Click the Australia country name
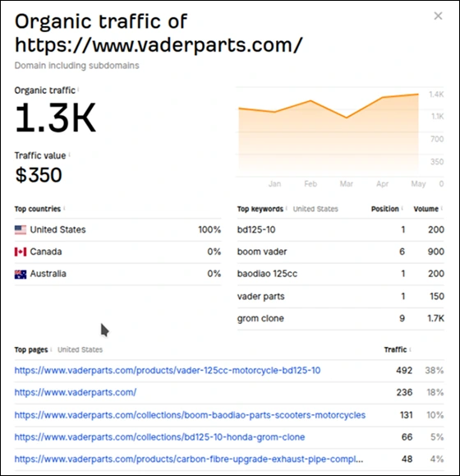460x476 pixels. click(48, 274)
